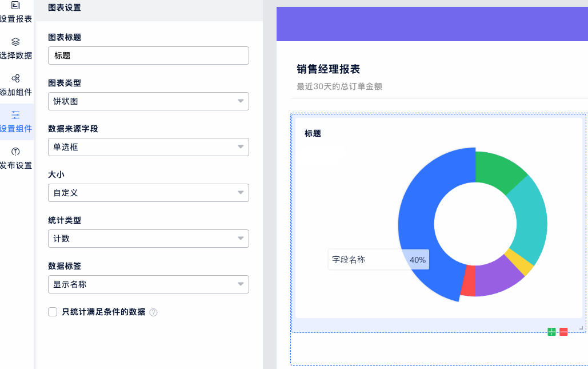This screenshot has height=369, width=588.
Task: Click the 销售经理报表 report title
Action: (328, 69)
